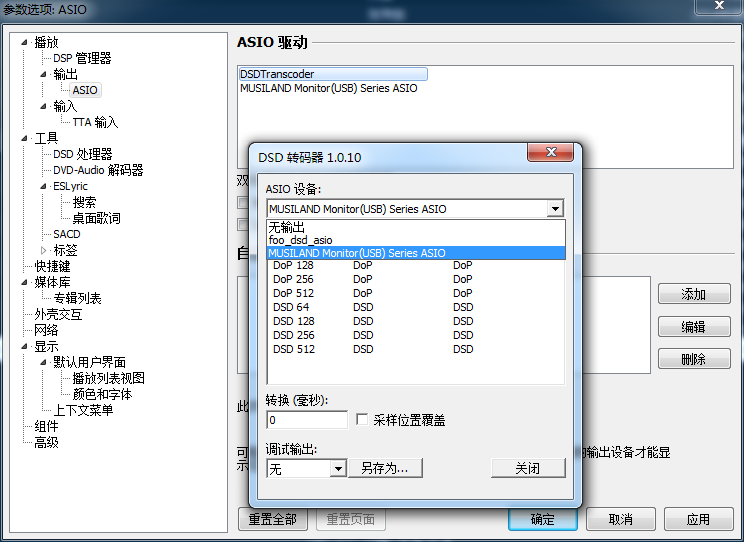This screenshot has width=744, height=542.
Task: Open the ASIO 设备 dropdown arrow
Action: point(556,209)
